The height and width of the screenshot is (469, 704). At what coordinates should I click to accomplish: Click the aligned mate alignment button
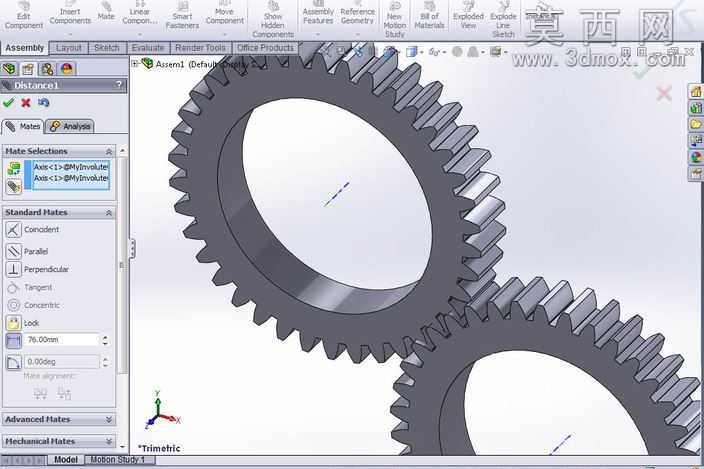pos(40,394)
